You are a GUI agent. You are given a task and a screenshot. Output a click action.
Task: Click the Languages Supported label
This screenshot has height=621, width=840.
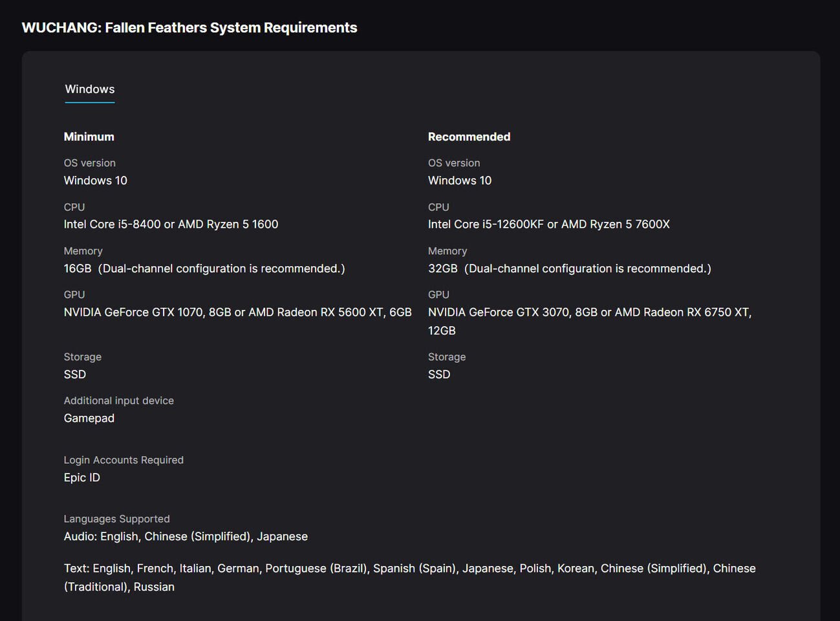click(117, 519)
